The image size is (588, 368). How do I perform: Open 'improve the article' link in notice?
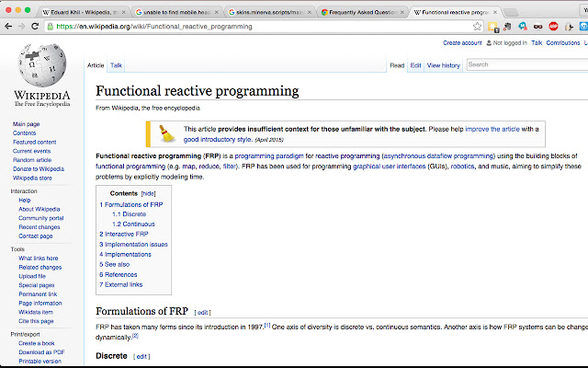(492, 129)
